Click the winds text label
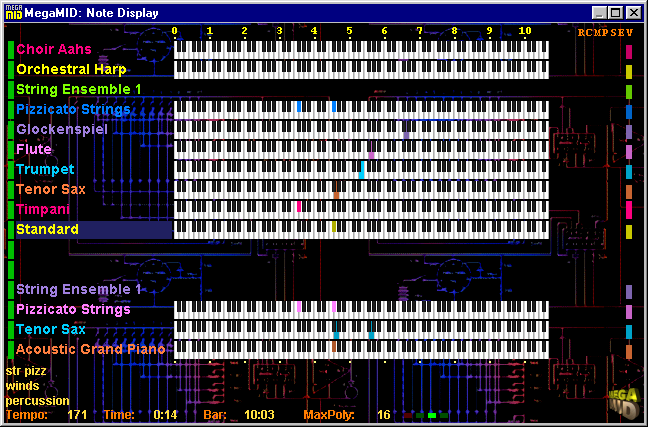This screenshot has width=648, height=427. pyautogui.click(x=23, y=385)
